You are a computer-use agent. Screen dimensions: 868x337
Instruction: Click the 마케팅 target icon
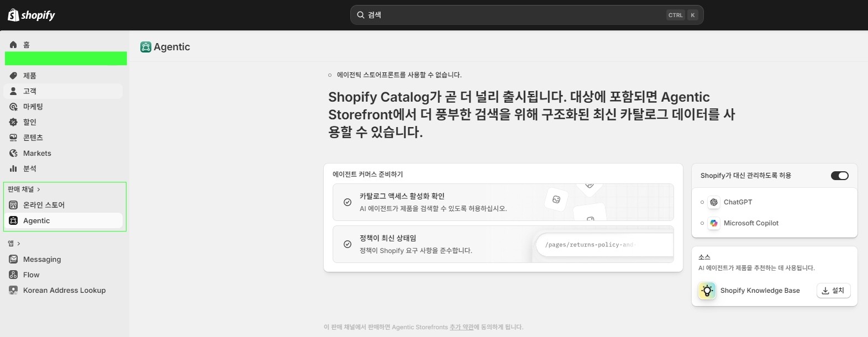point(13,107)
